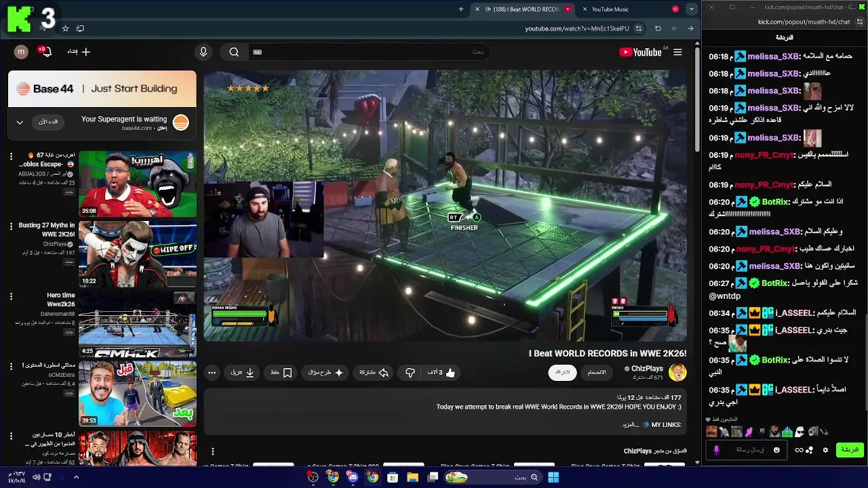Open the Roblox Escape video thumbnail
This screenshot has height=488, width=868.
tap(138, 184)
